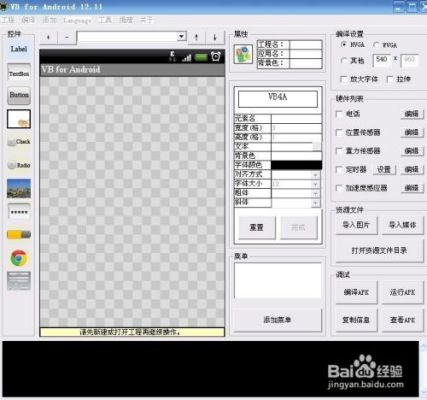Select the picture control with the city photo
427x400 pixels.
[x=19, y=188]
